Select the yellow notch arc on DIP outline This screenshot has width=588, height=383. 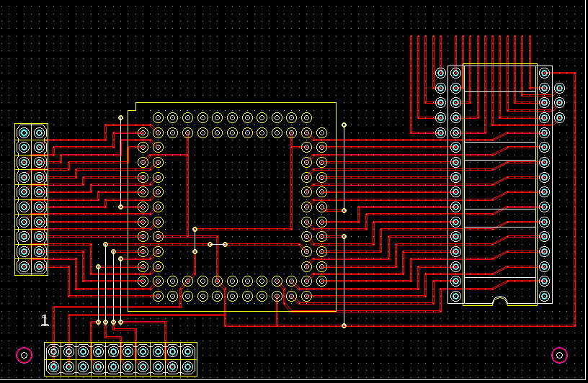499,300
